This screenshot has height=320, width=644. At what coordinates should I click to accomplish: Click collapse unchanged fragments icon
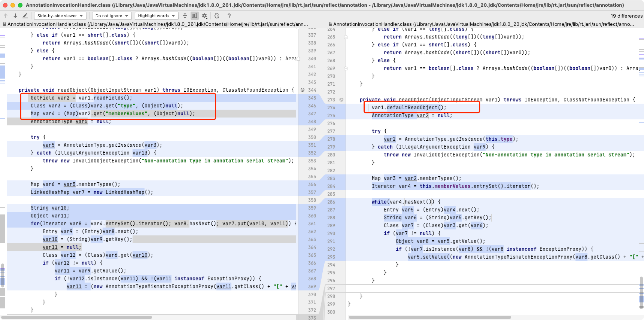[185, 16]
